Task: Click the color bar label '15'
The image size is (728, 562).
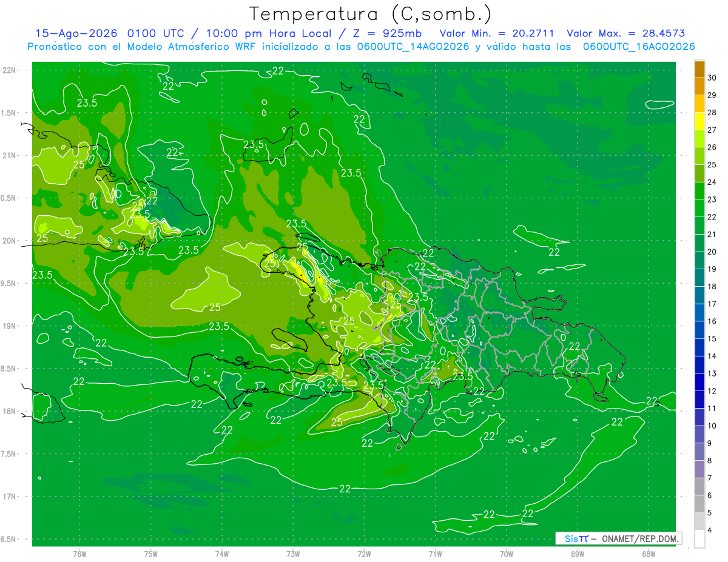Action: pos(712,339)
